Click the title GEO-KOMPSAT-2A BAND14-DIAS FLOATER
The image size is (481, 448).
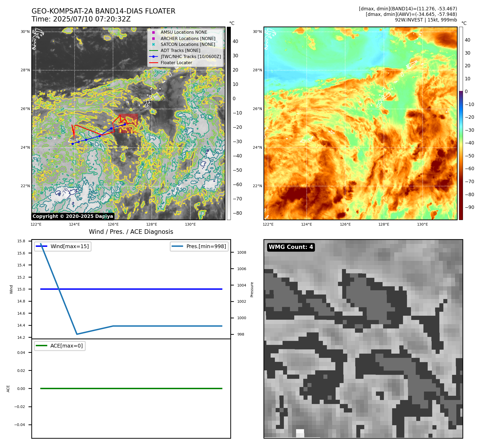(103, 11)
